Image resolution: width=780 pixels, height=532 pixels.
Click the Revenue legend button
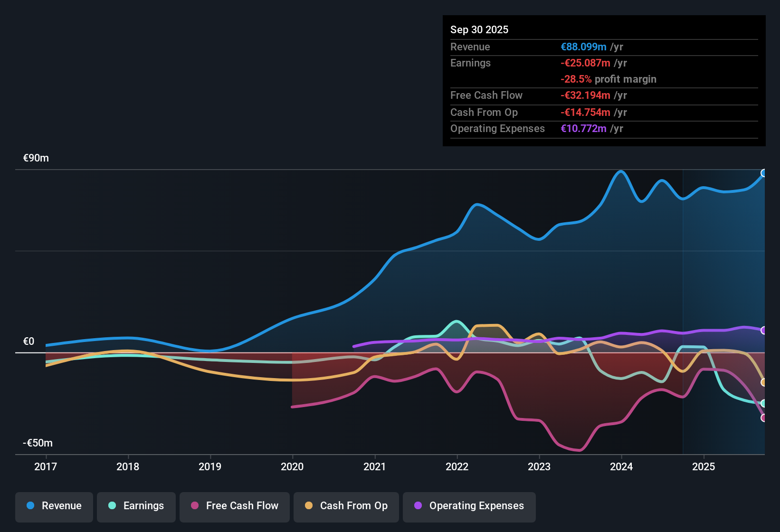(54, 506)
